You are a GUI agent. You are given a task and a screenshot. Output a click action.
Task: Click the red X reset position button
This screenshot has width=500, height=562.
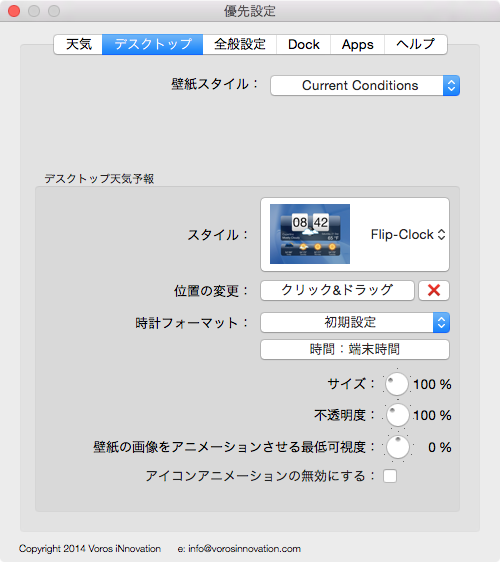[434, 290]
